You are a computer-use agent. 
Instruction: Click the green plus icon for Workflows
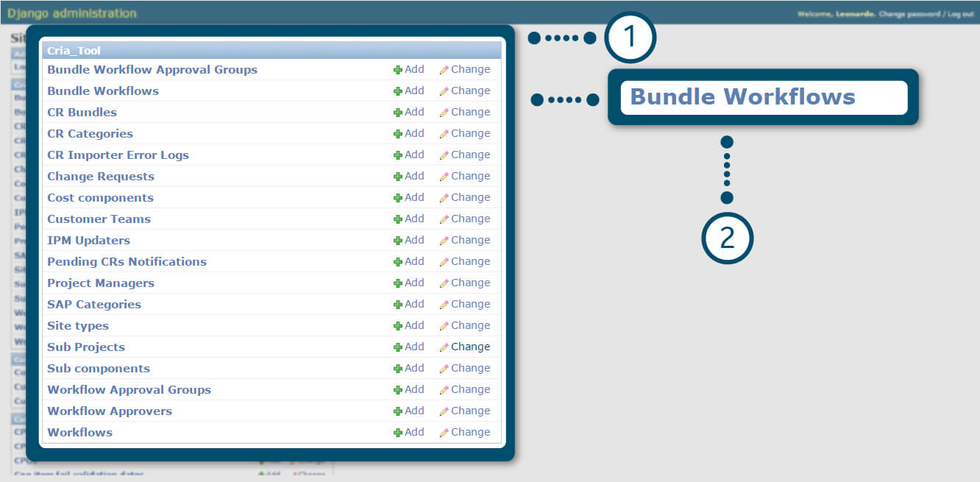tap(398, 433)
